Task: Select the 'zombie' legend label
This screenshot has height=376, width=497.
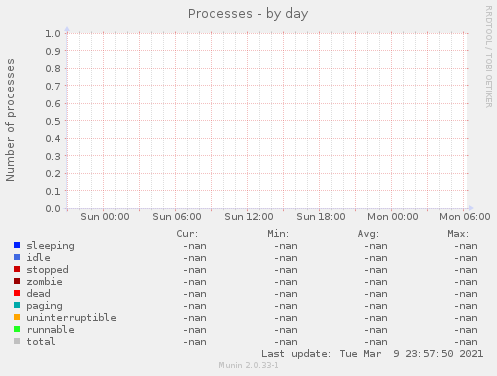Action: click(44, 282)
